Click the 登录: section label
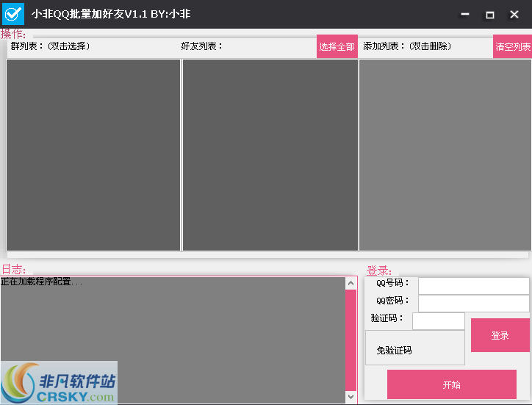 379,270
